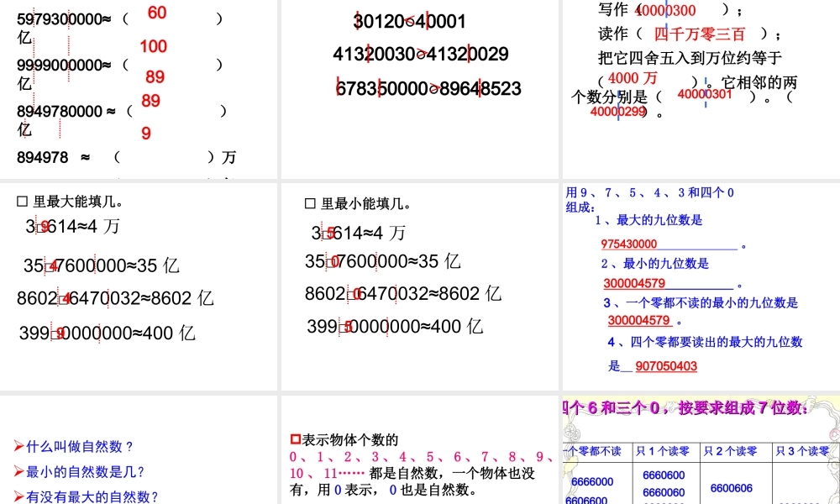Click the table header 只 2 个读零

(x=731, y=452)
